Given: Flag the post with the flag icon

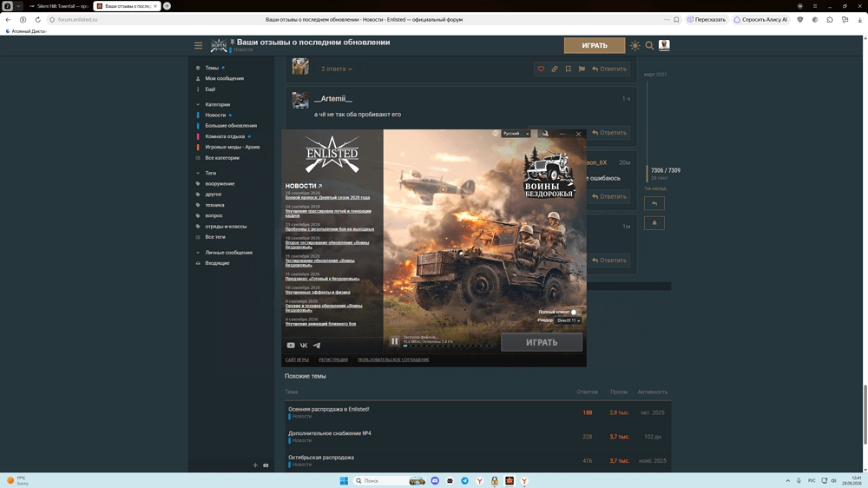Looking at the screenshot, I should tap(582, 69).
